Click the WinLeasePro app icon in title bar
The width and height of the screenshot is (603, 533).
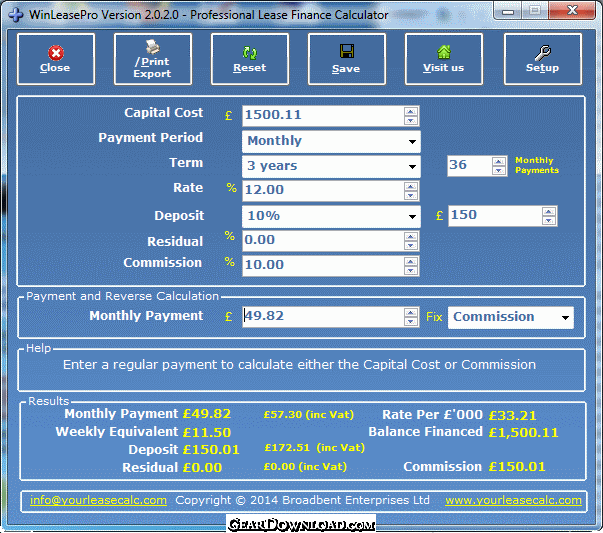(16, 15)
